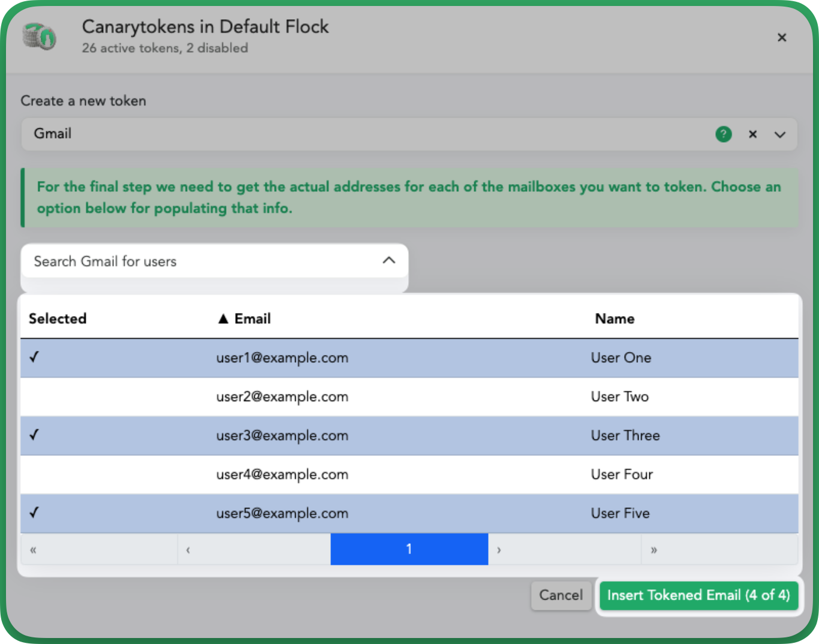Click the user5@example.com email cell
The image size is (819, 644).
tap(282, 514)
